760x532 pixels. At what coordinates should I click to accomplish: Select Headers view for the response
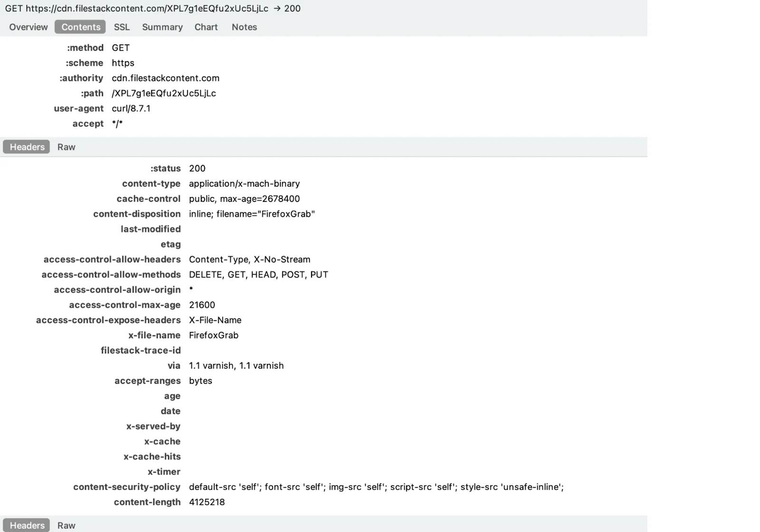click(x=26, y=147)
